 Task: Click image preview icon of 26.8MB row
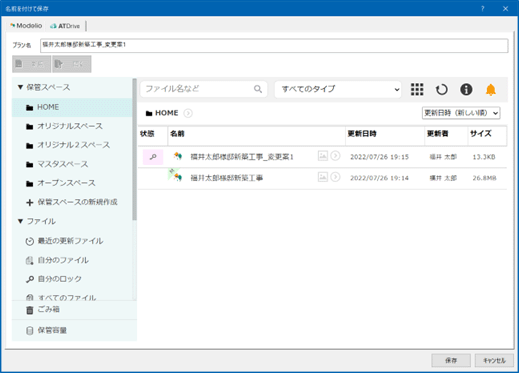(x=323, y=177)
